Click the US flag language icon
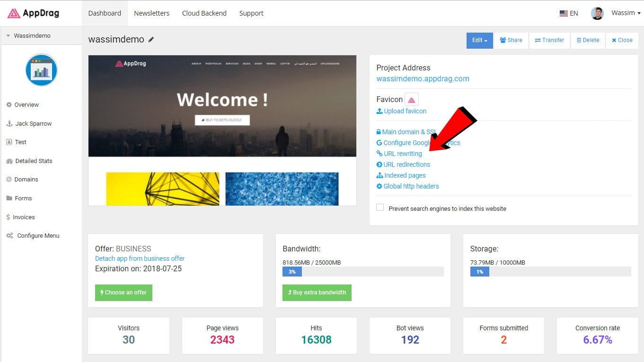 564,13
